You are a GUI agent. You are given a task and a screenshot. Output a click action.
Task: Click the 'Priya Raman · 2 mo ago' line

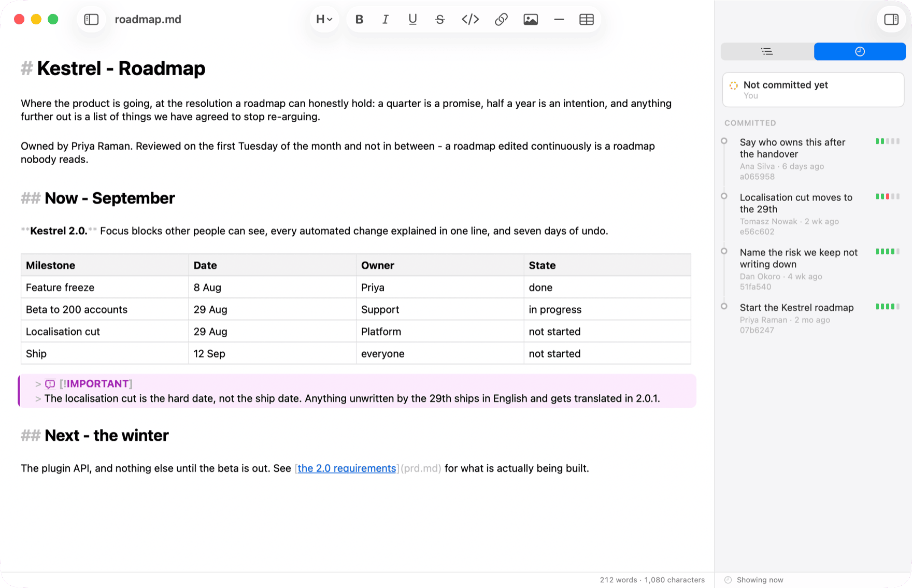click(785, 320)
